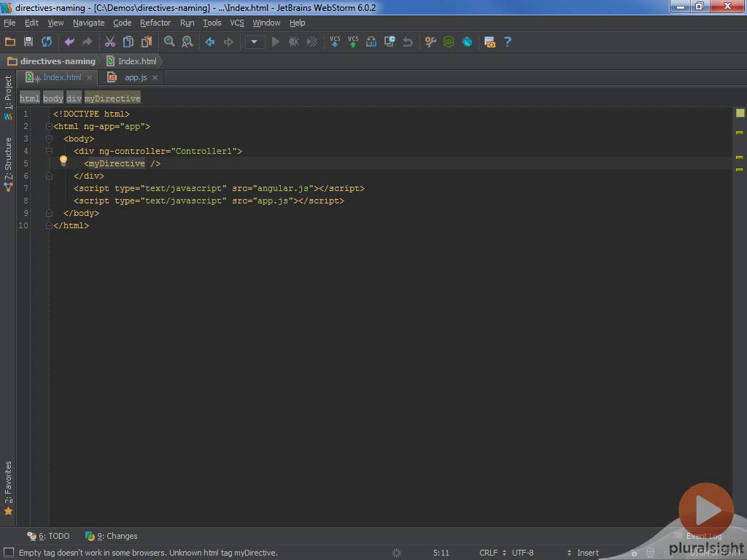This screenshot has height=560, width=747.
Task: Click the Help question mark icon
Action: tap(508, 42)
